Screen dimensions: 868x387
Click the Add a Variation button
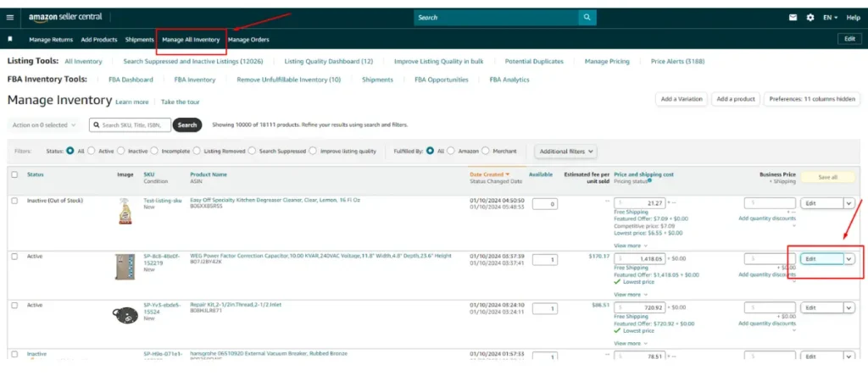pos(682,99)
